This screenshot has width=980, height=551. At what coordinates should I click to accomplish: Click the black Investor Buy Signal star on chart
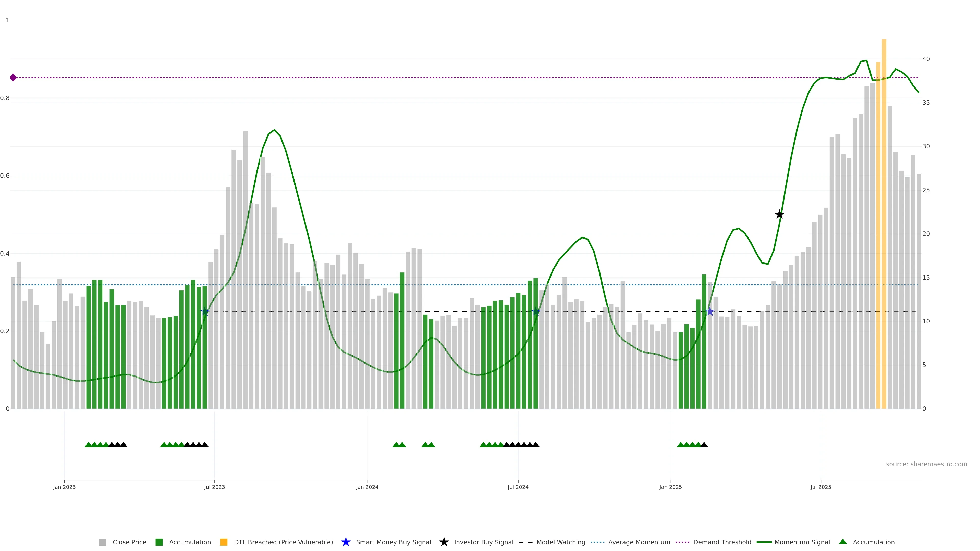point(779,215)
